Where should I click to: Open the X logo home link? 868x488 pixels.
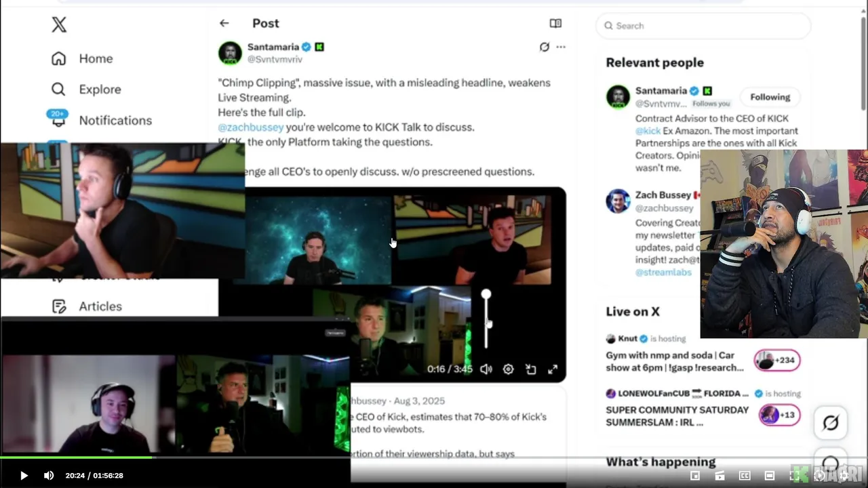[x=59, y=25]
